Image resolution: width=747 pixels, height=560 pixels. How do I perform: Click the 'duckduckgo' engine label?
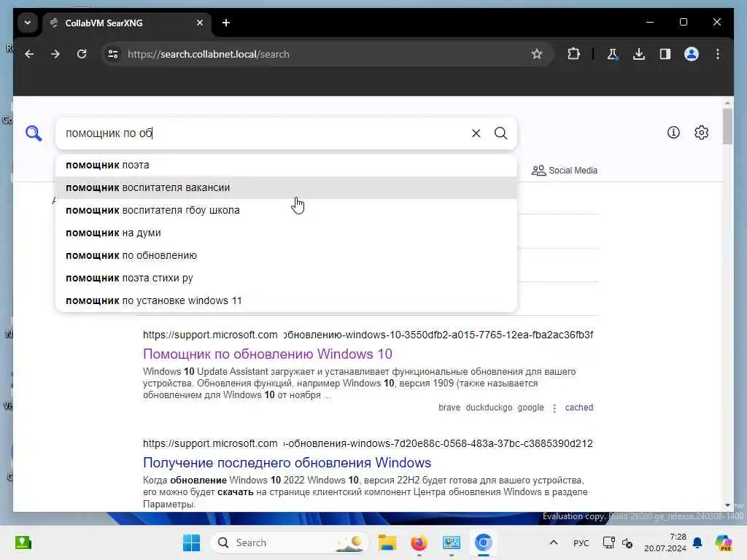pos(489,408)
